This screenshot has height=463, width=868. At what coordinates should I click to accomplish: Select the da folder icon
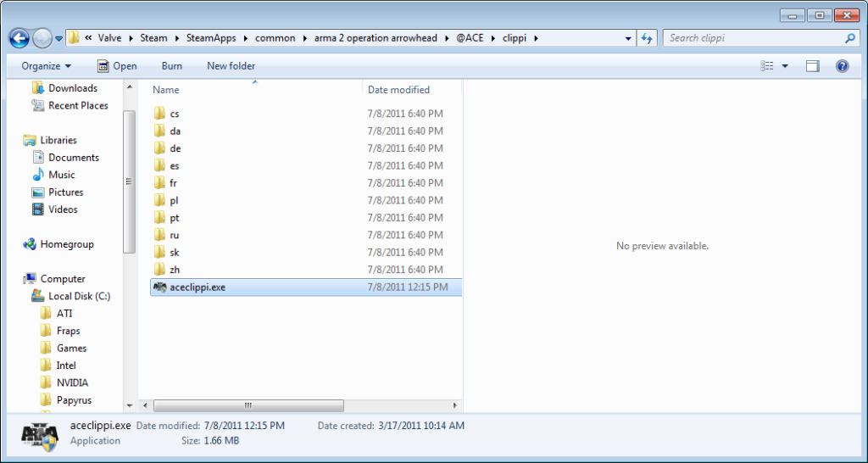(159, 131)
